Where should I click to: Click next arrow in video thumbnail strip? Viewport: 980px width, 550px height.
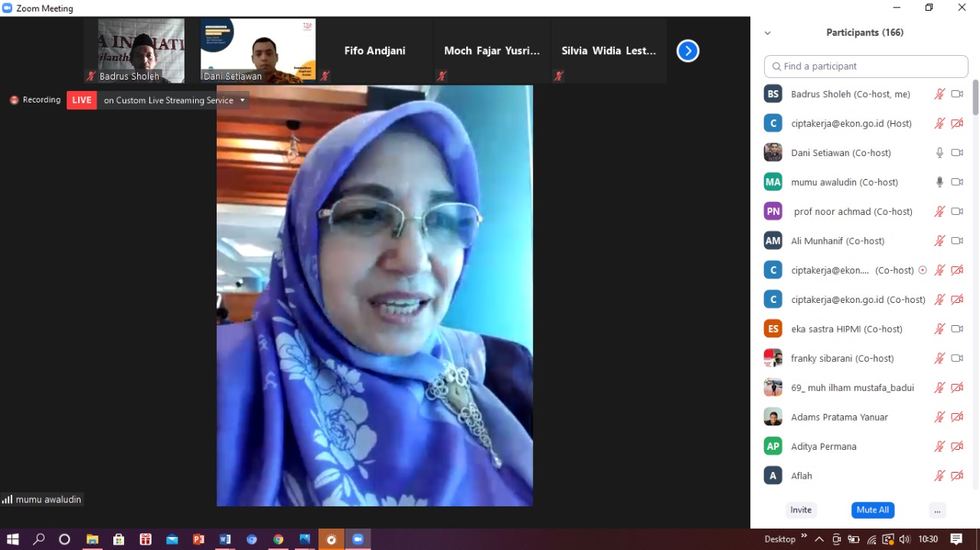point(688,51)
